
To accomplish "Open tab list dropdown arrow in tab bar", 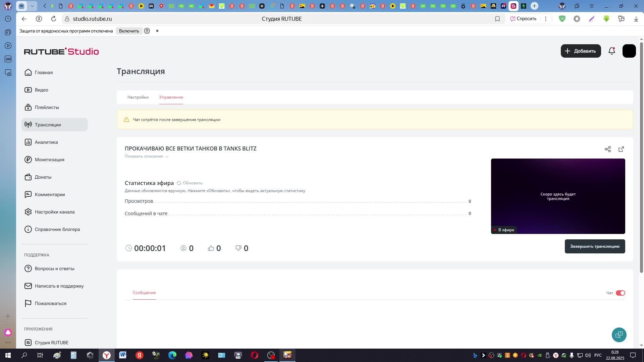I will [32, 6].
